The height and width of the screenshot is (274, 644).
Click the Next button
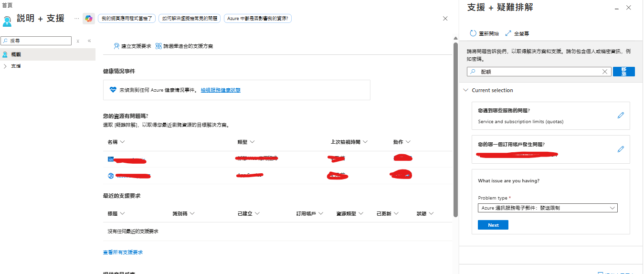coord(493,225)
